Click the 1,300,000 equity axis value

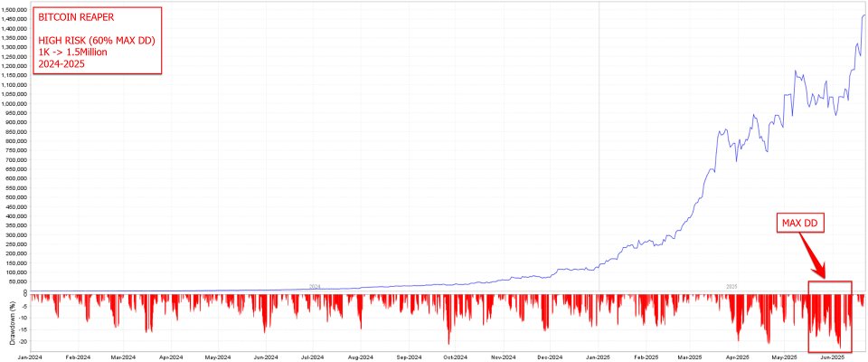pos(14,47)
